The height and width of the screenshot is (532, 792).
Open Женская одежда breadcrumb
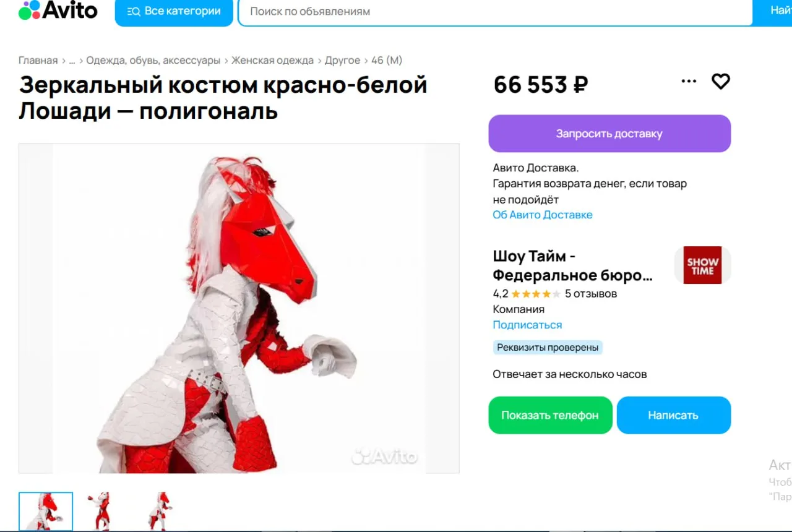pos(272,60)
